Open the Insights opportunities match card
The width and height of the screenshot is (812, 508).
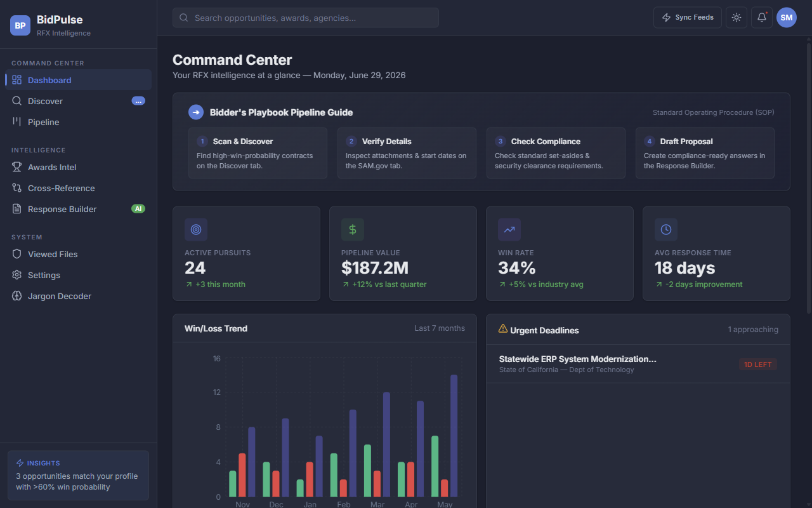click(78, 476)
